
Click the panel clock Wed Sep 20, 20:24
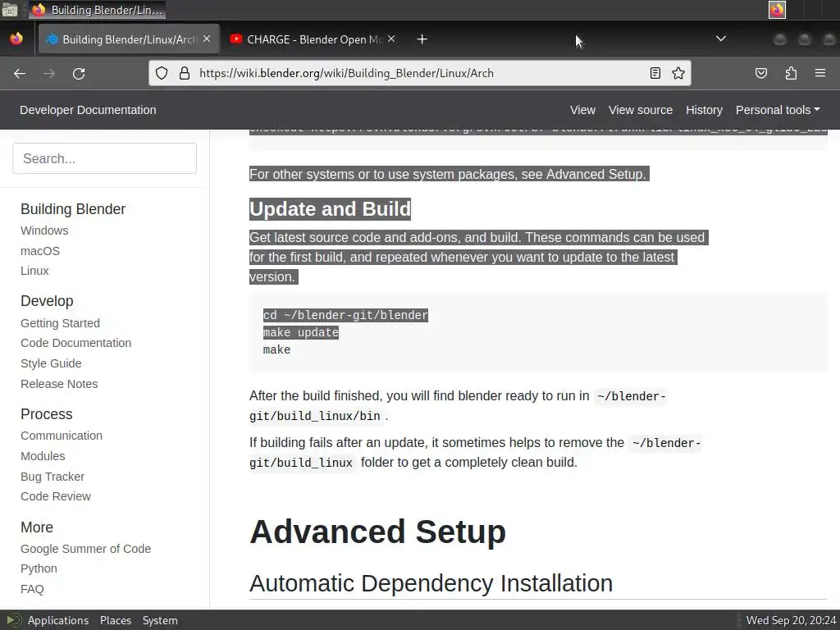pos(791,620)
